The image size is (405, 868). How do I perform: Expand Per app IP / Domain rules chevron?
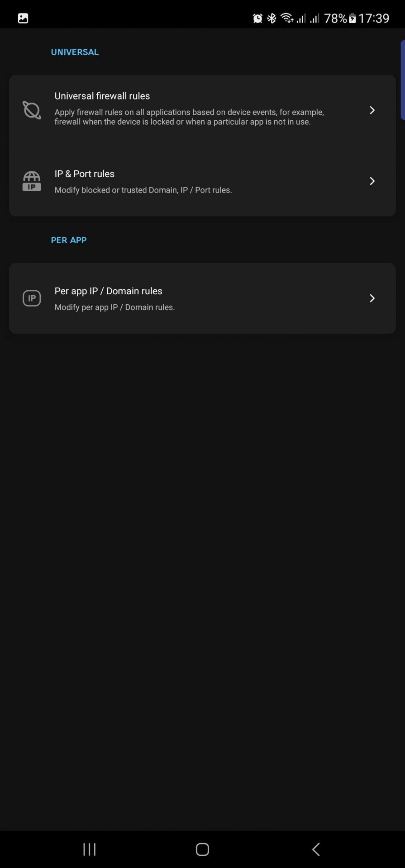[x=372, y=298]
